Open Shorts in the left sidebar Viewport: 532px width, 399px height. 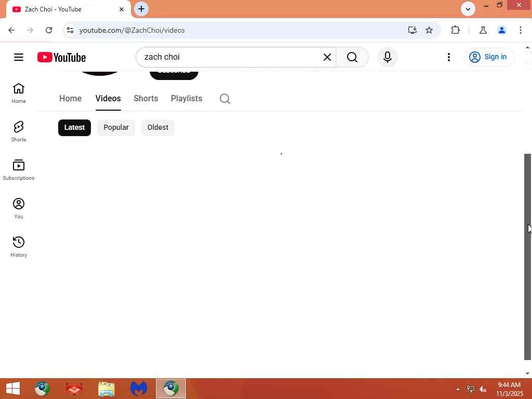pos(19,131)
